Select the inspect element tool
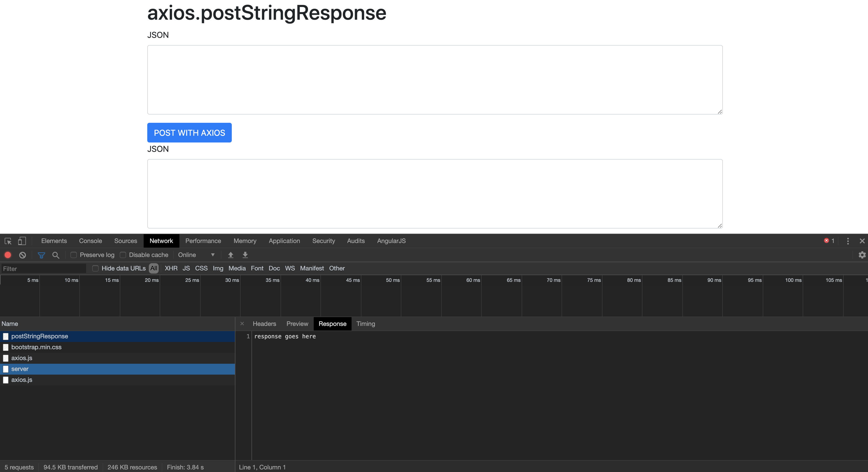The image size is (868, 472). (x=8, y=241)
